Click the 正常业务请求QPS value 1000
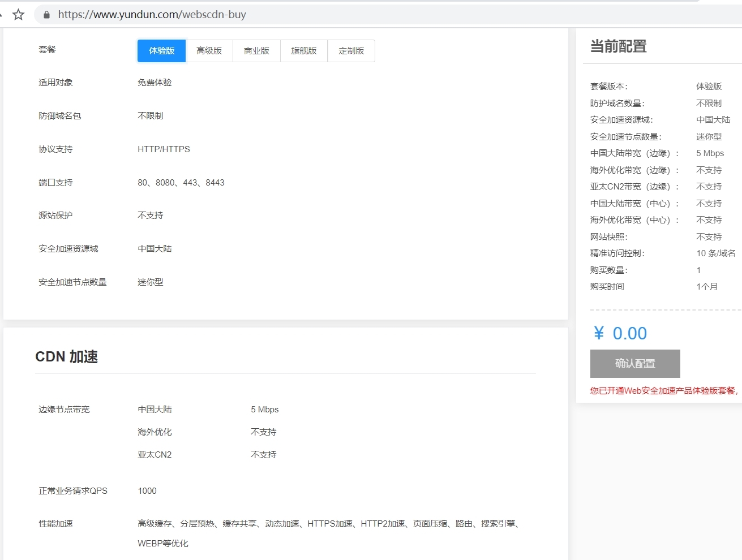The height and width of the screenshot is (560, 742). click(x=147, y=490)
